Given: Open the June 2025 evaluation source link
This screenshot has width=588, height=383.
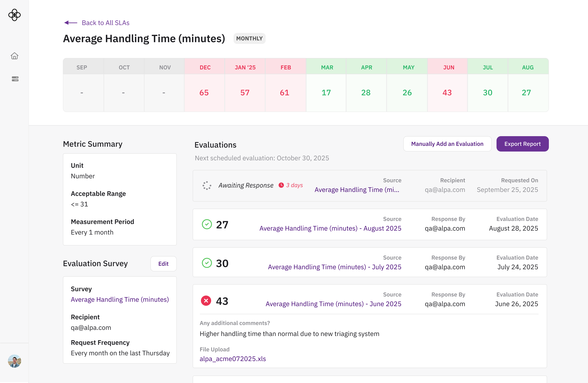Looking at the screenshot, I should click(x=333, y=304).
